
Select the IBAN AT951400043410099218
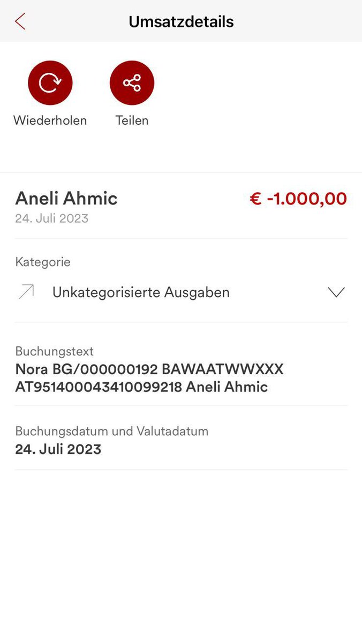(99, 387)
